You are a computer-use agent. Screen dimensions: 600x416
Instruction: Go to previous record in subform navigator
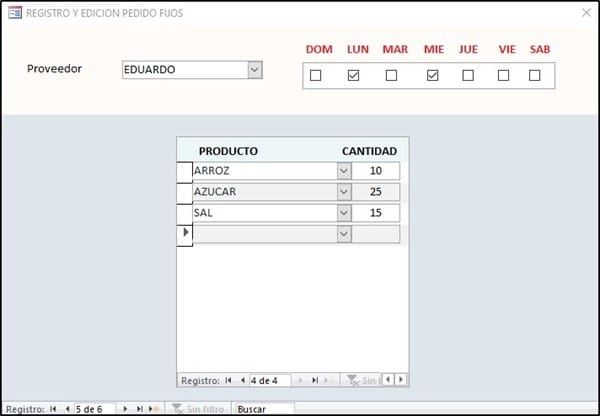tap(241, 380)
